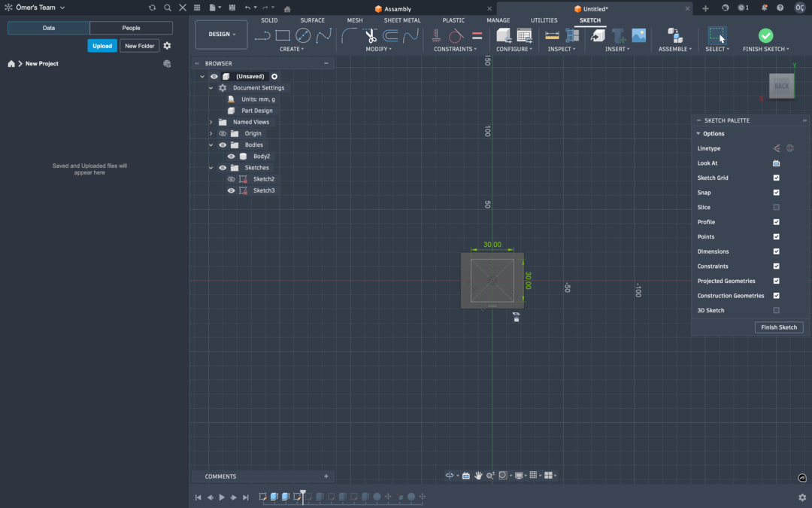Select the Pan hand tool

(x=478, y=476)
